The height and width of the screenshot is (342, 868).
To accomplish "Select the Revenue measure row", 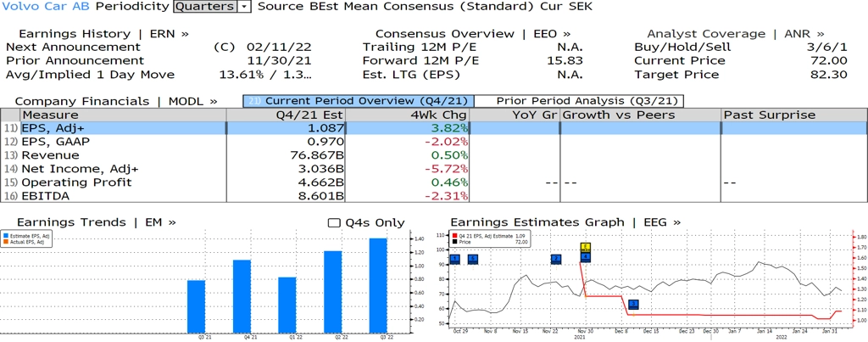I will [x=434, y=155].
